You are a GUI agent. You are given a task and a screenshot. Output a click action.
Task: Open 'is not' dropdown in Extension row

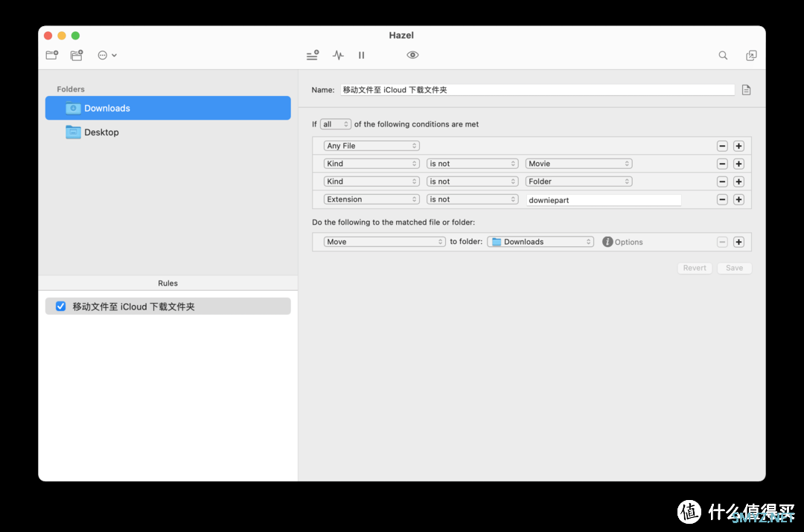[x=472, y=199]
